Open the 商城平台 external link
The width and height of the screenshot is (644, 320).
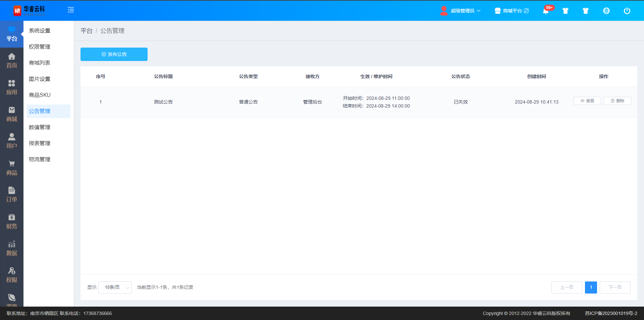pos(512,11)
